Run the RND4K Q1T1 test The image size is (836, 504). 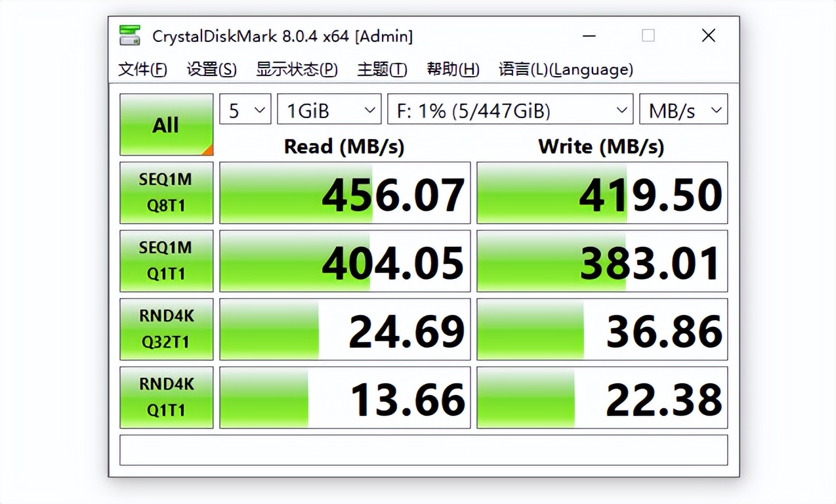[166, 398]
